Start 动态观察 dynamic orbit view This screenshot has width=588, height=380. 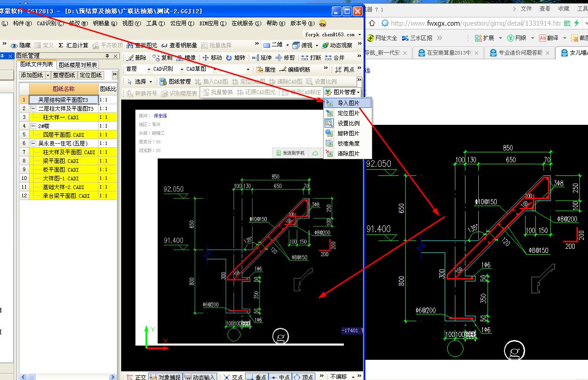click(x=337, y=45)
